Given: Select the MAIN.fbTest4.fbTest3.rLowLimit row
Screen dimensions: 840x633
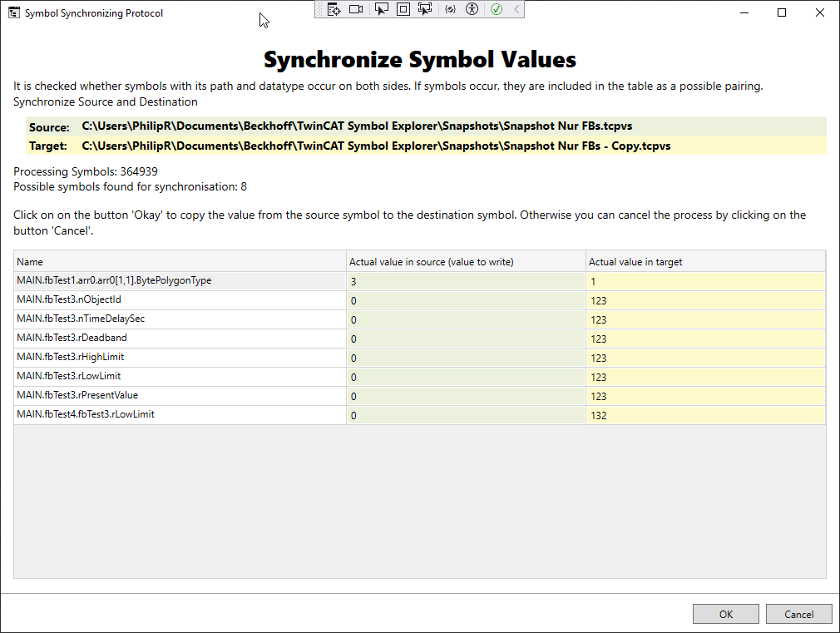Looking at the screenshot, I should 419,415.
